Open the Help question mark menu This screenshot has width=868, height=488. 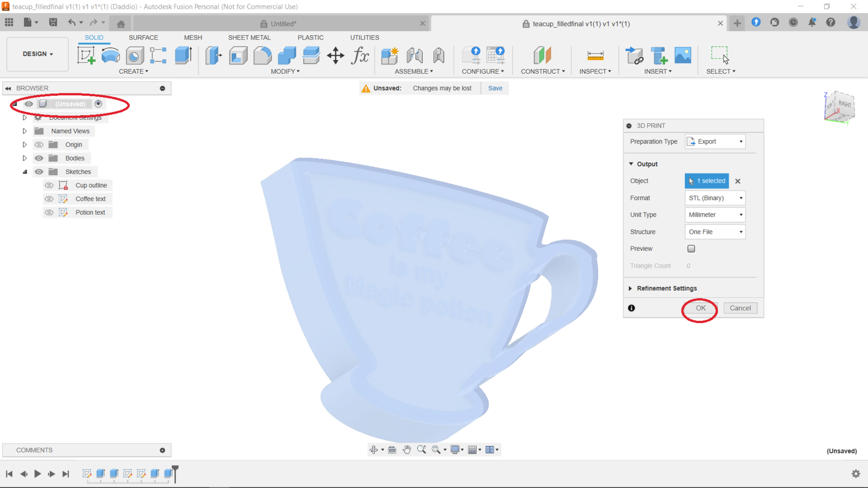click(830, 22)
